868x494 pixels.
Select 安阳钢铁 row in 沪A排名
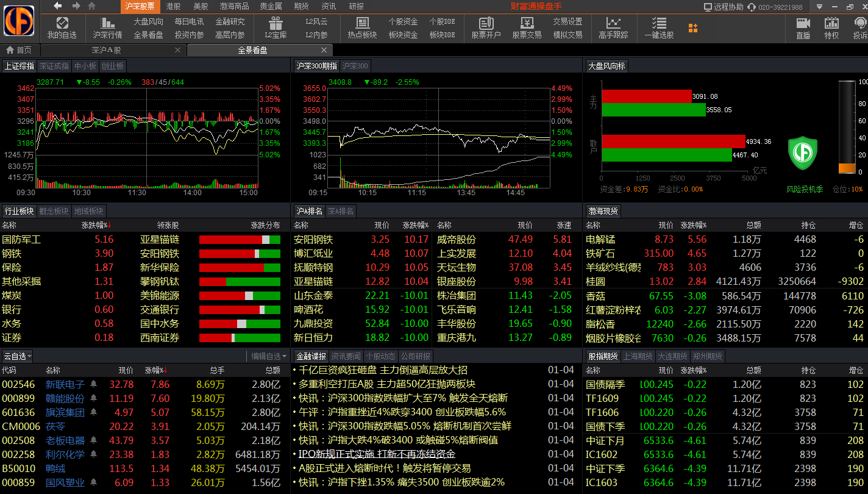pos(361,240)
